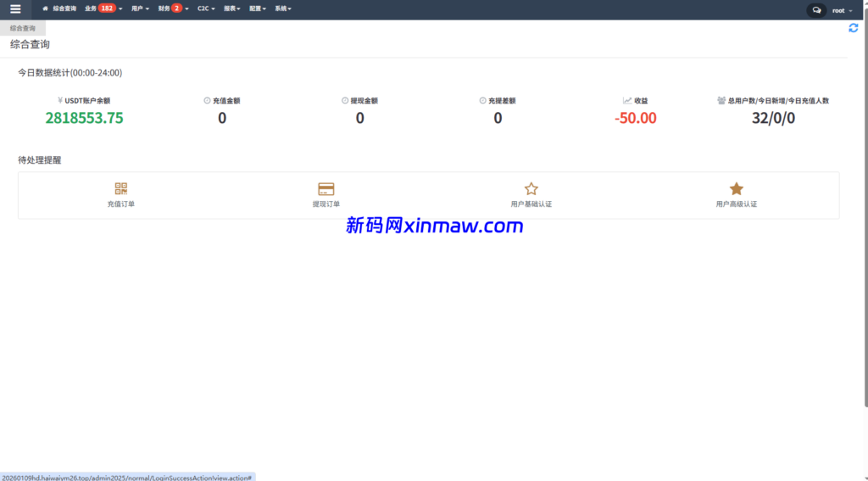Image resolution: width=868 pixels, height=481 pixels.
Task: Click the 182 badge on 业务
Action: click(x=107, y=8)
